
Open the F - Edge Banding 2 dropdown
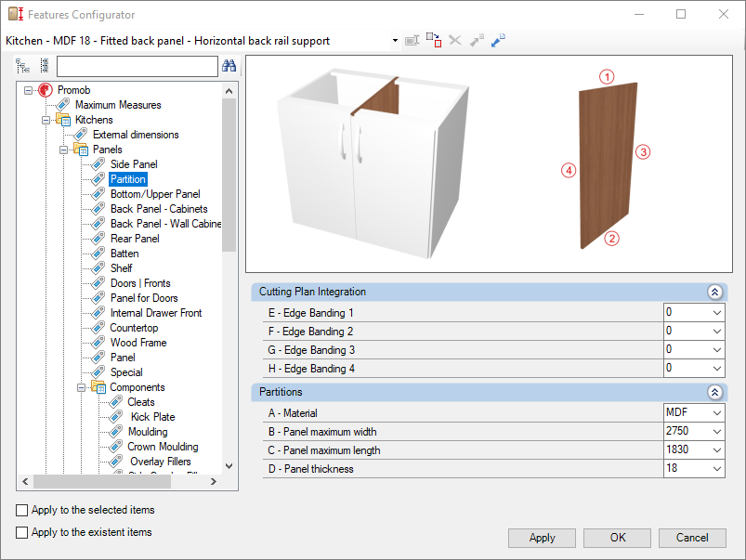click(717, 332)
